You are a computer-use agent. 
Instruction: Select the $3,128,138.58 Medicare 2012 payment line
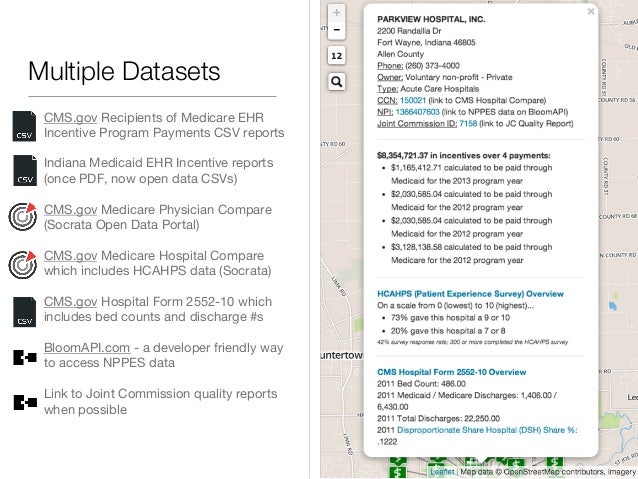point(472,254)
